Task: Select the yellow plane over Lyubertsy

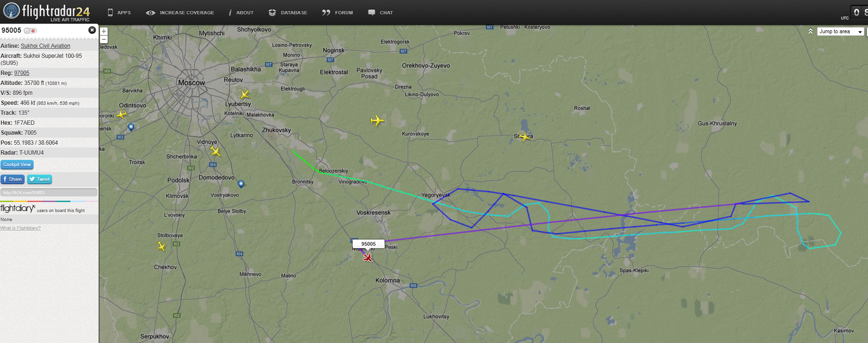Action: pos(245,94)
